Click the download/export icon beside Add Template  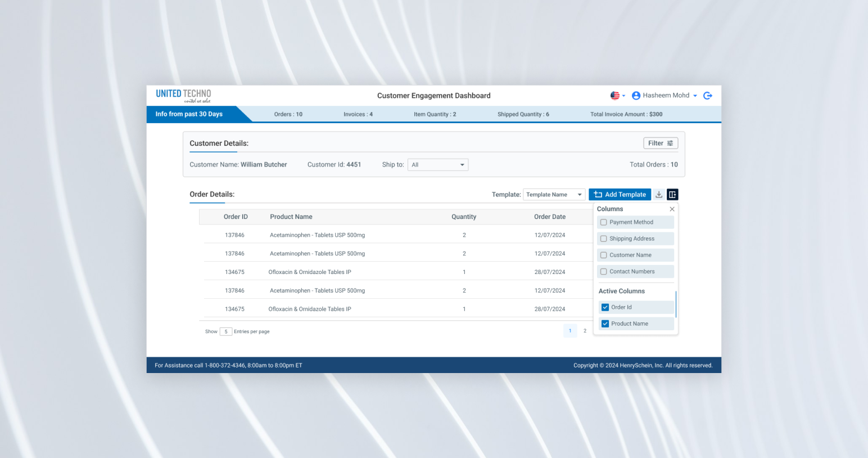658,194
